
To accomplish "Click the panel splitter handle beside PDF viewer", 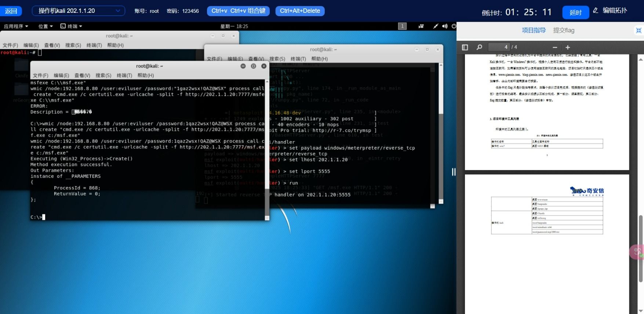I will [x=454, y=172].
